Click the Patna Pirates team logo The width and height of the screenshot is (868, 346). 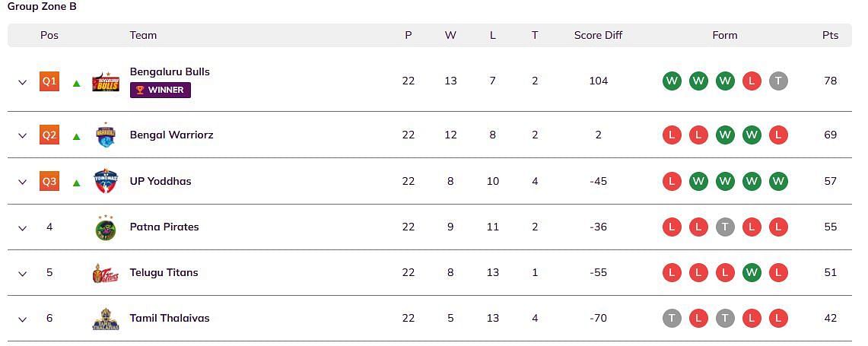point(106,227)
